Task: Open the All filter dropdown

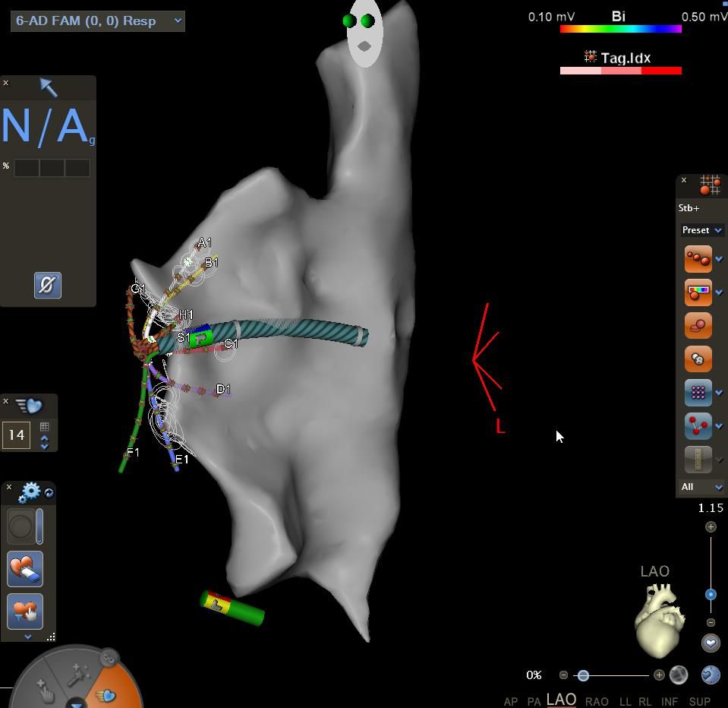Action: pos(701,487)
